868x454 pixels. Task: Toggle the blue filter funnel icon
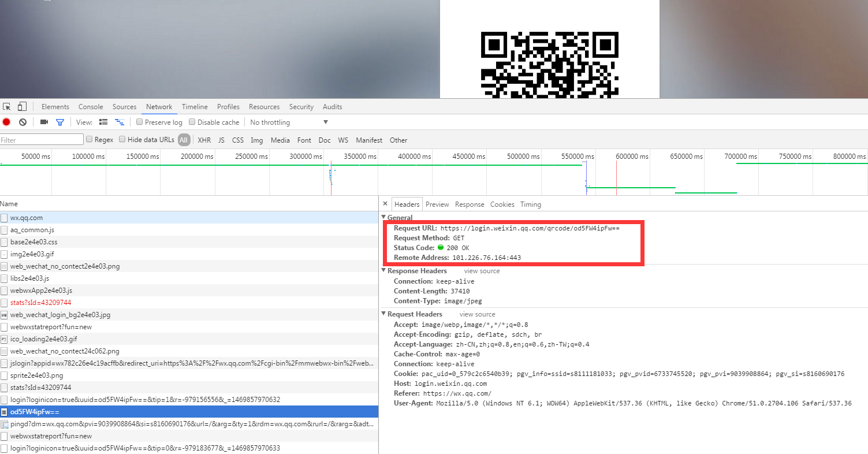tap(59, 122)
